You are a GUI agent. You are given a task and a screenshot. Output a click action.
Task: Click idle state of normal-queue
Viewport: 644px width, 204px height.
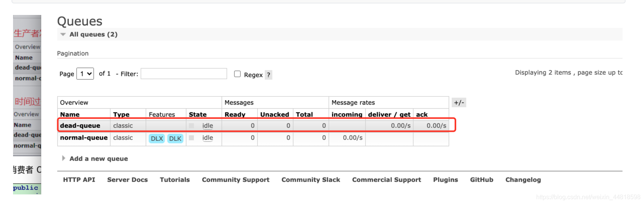[208, 138]
